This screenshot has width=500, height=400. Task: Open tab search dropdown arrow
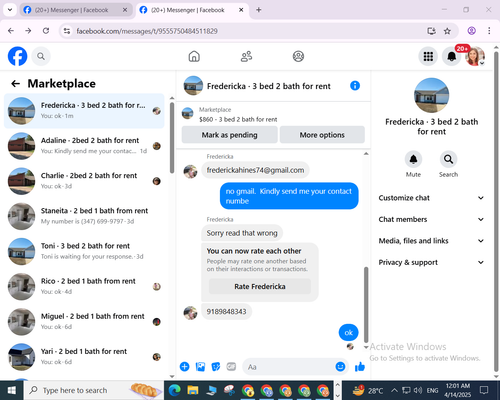click(x=10, y=10)
